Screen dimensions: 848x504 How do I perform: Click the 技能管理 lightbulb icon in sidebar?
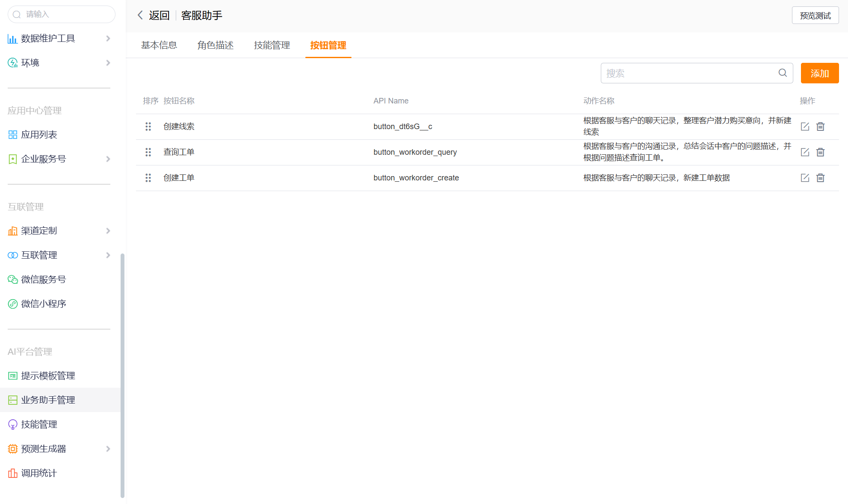pos(12,424)
